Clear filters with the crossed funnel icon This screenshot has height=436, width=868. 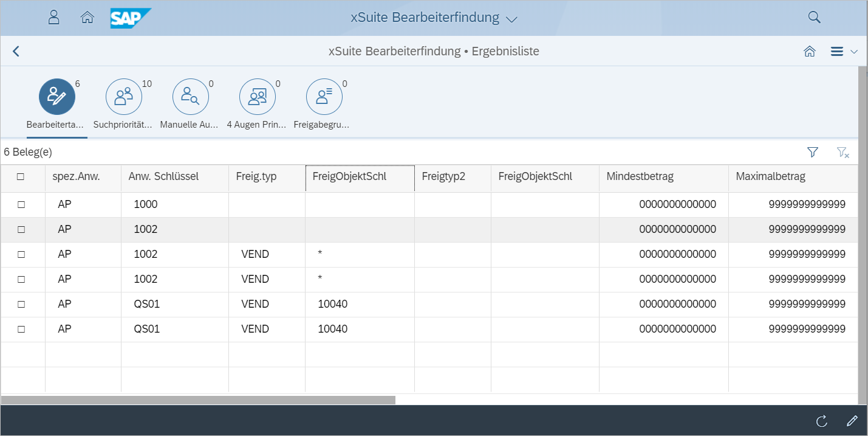point(842,152)
